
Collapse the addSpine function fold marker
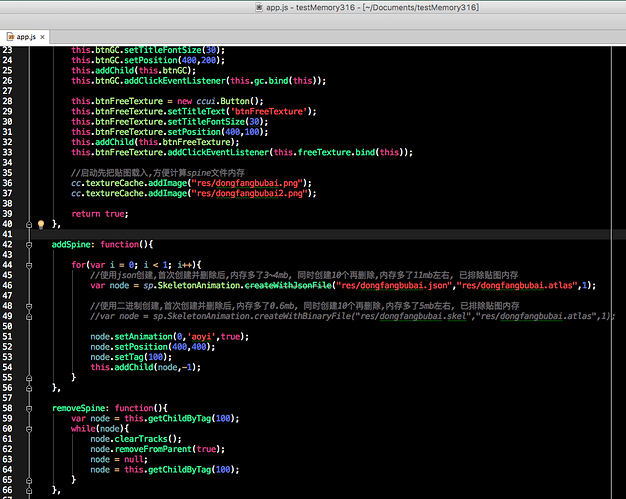point(29,245)
